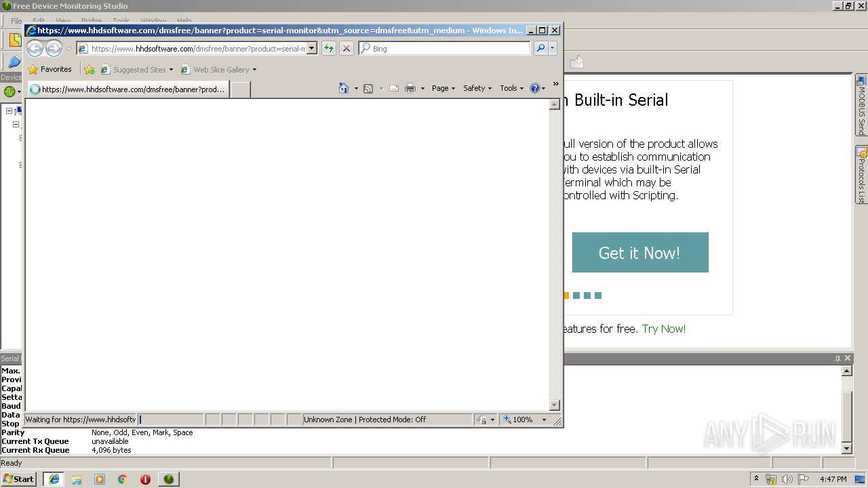Click IE vertical scrollbar down arrow

(554, 405)
